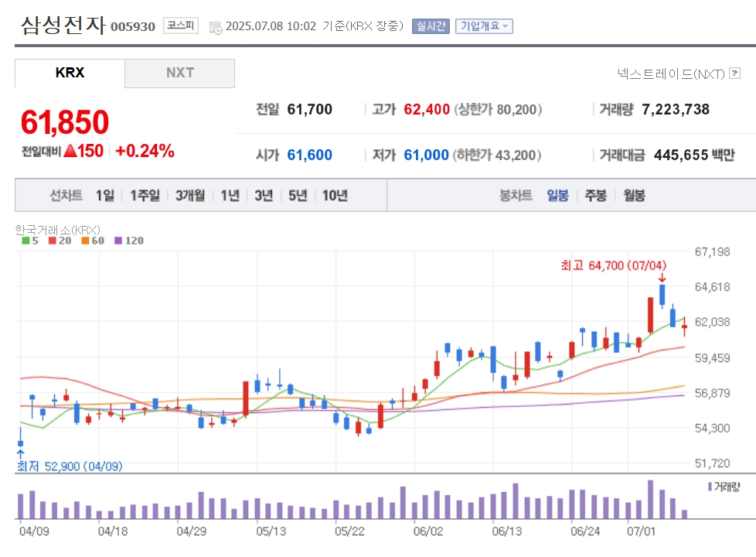Screen dimensions: 756x557
Task: Click the 시가 value 61,600
Action: point(309,155)
